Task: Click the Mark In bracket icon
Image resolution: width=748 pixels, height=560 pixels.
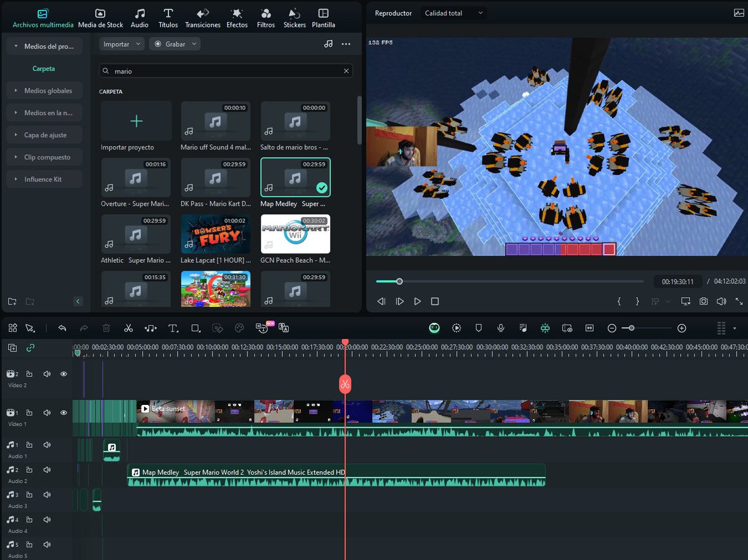Action: pos(619,301)
